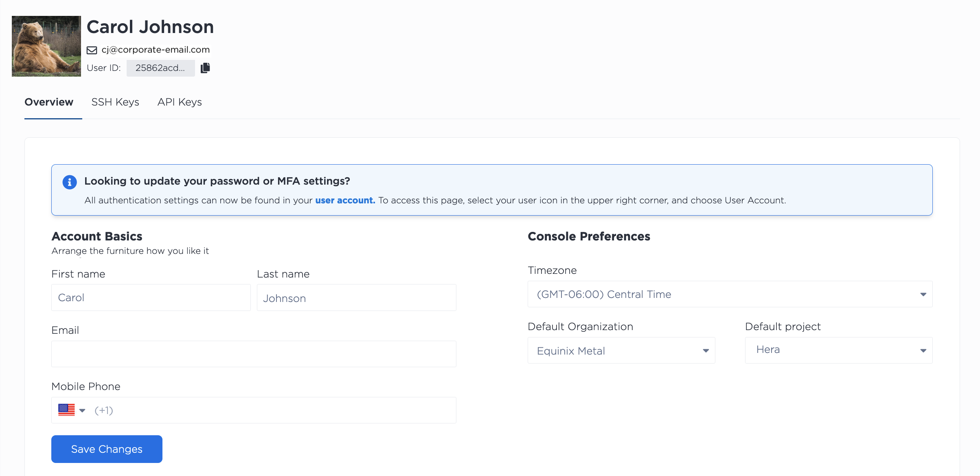This screenshot has width=980, height=476.
Task: Focus the Last name field containing Johnson
Action: [x=356, y=297]
